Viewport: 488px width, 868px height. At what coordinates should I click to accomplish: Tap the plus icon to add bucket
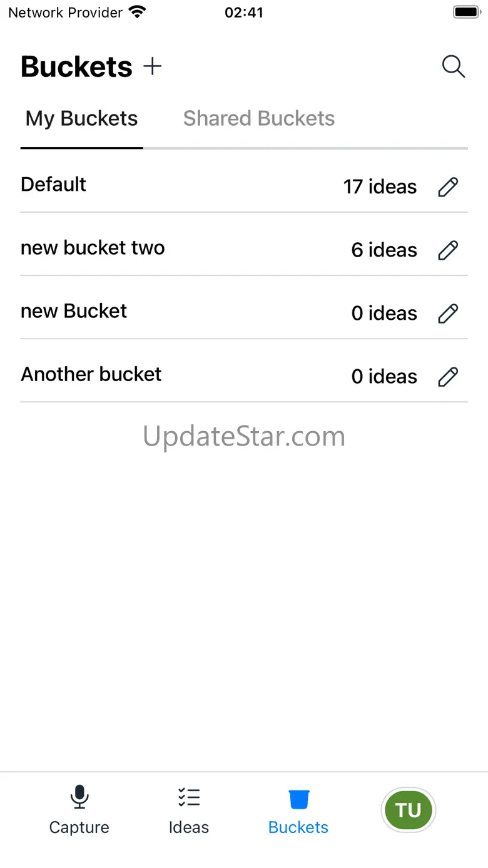point(152,66)
